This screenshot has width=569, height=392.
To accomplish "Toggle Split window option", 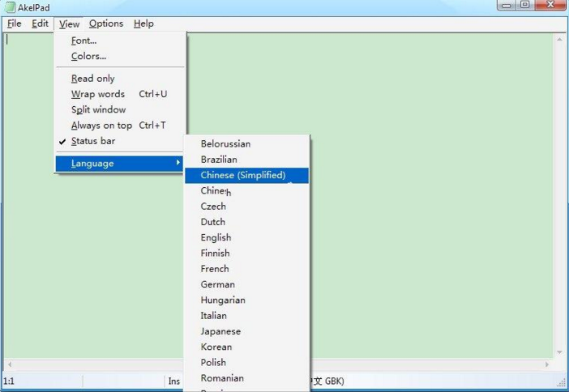I will [121, 109].
